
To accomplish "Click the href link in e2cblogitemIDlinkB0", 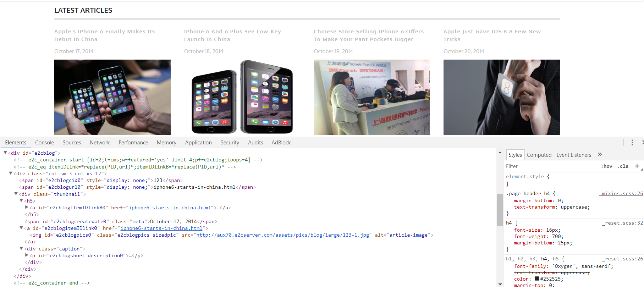I will [169, 208].
